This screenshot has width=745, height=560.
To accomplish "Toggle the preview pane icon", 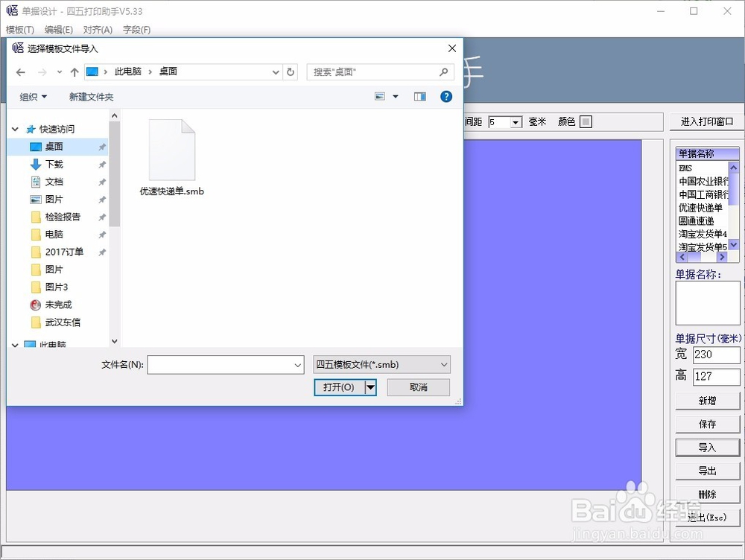I will coord(420,96).
